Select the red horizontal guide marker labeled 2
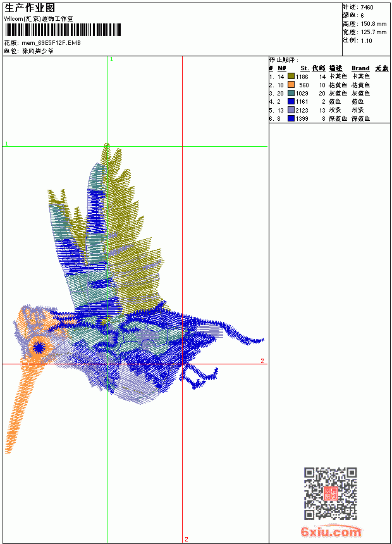This screenshot has height=544, width=392. click(262, 361)
